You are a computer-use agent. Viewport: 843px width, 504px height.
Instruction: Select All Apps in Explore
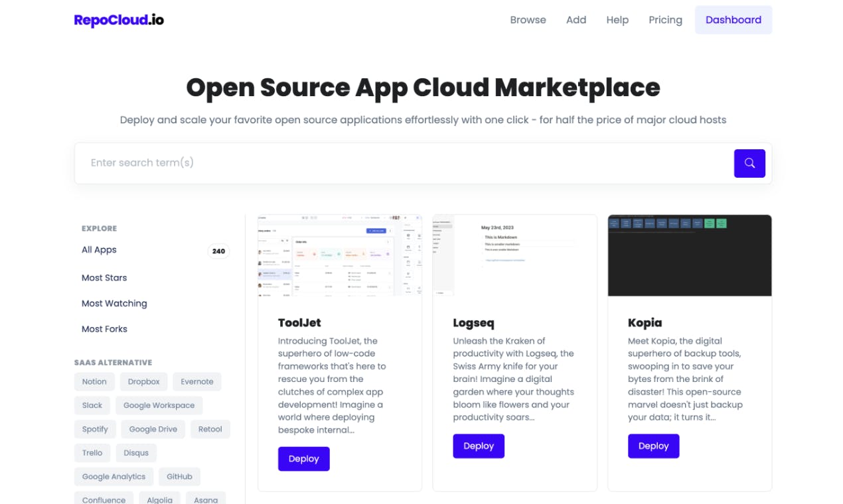(99, 250)
